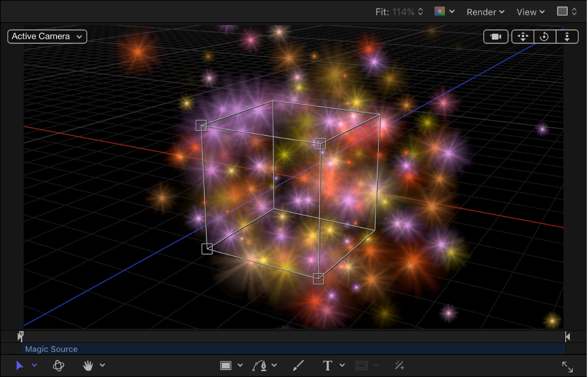Open the Text tool dropdown chevron
The width and height of the screenshot is (588, 377).
click(x=342, y=365)
